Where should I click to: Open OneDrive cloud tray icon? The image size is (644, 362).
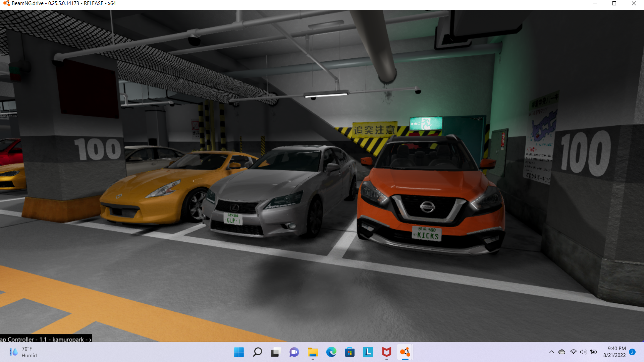tap(562, 352)
